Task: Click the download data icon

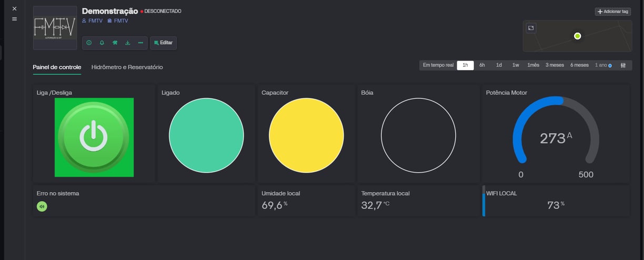Action: pos(127,43)
